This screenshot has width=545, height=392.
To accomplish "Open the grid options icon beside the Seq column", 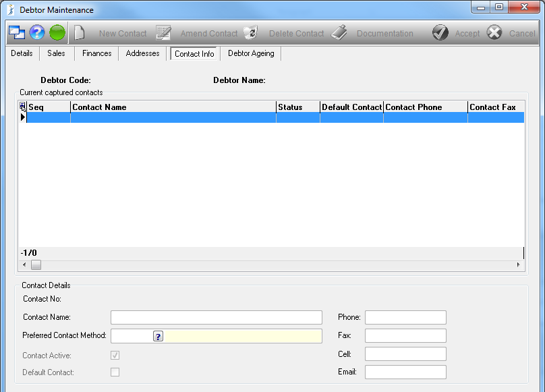I will (x=22, y=107).
